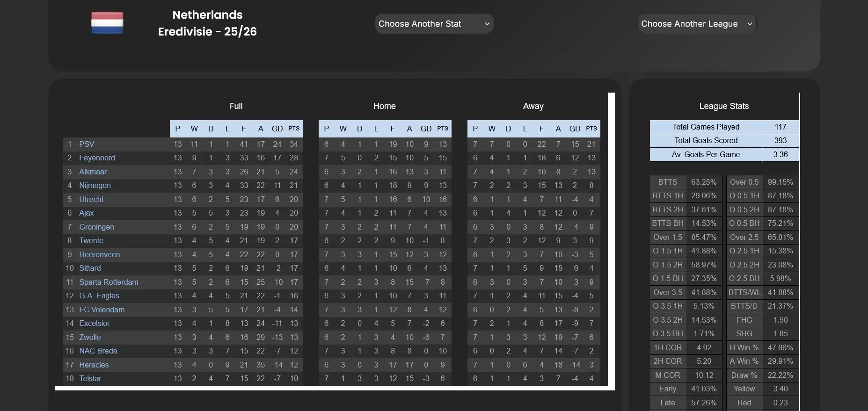Open the Zwolle team link
Image resolution: width=868 pixels, height=411 pixels.
(90, 337)
